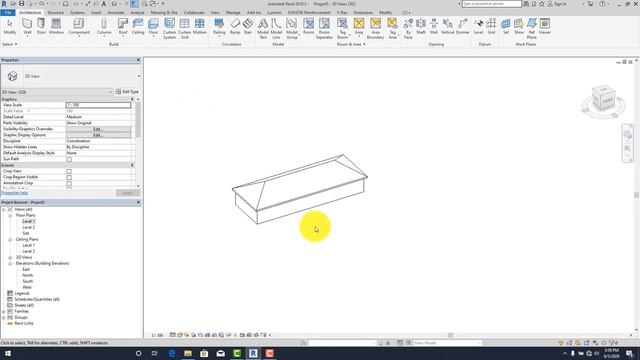Open Level 2 floor plan in browser
This screenshot has height=360, width=640.
pyautogui.click(x=29, y=227)
